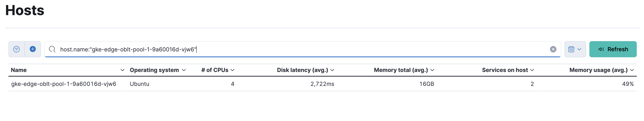This screenshot has width=644, height=121.
Task: Open the Disk latency (avg.) column menu
Action: [x=332, y=70]
